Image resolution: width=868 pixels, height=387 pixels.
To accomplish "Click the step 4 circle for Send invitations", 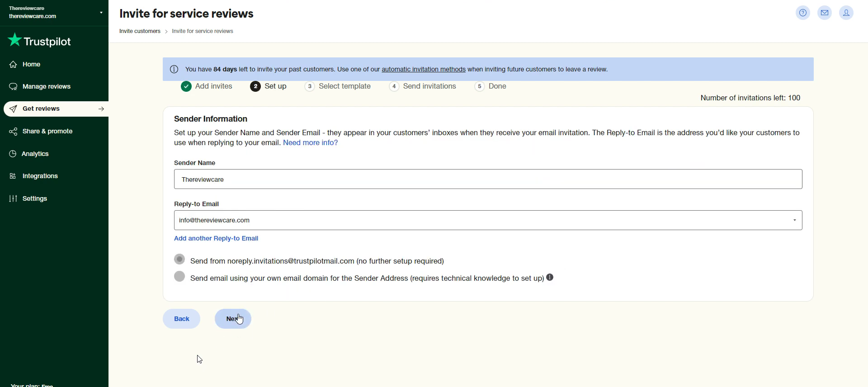I will coord(394,87).
